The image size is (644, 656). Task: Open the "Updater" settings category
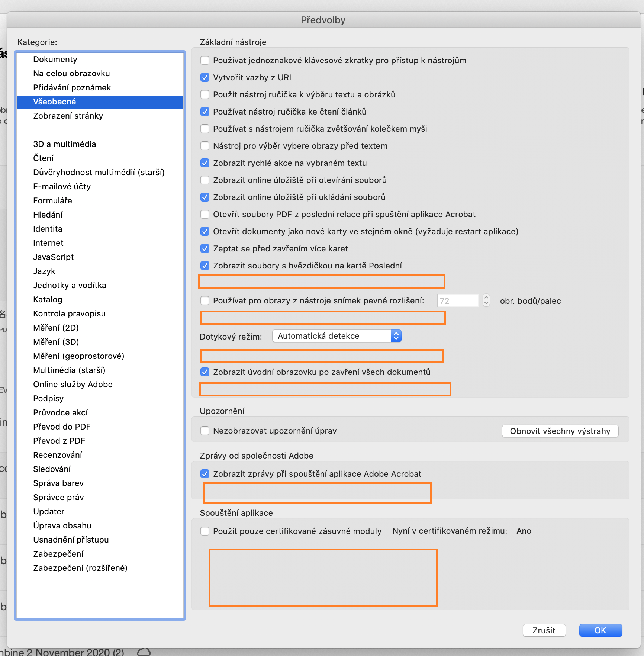[x=48, y=511]
